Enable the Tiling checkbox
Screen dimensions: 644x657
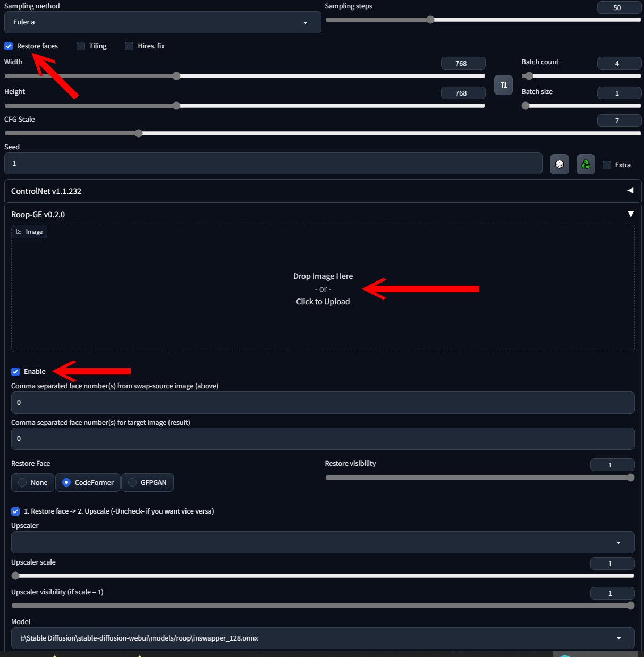tap(81, 46)
